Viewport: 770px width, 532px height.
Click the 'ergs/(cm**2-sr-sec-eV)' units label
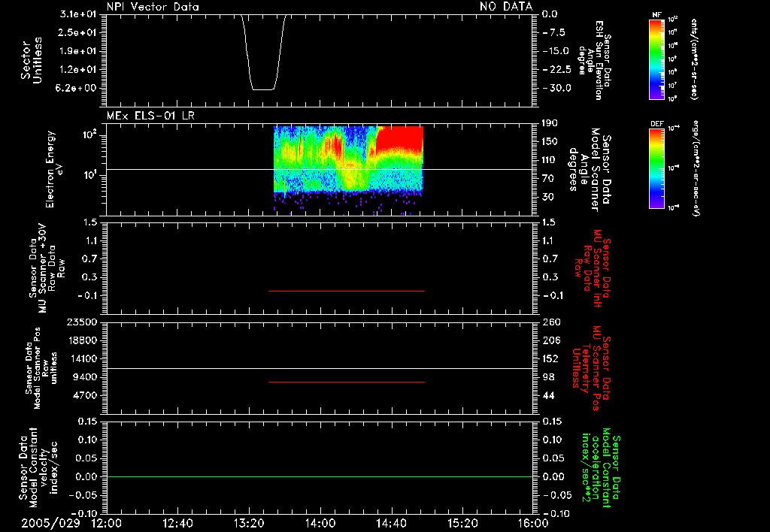pyautogui.click(x=695, y=168)
